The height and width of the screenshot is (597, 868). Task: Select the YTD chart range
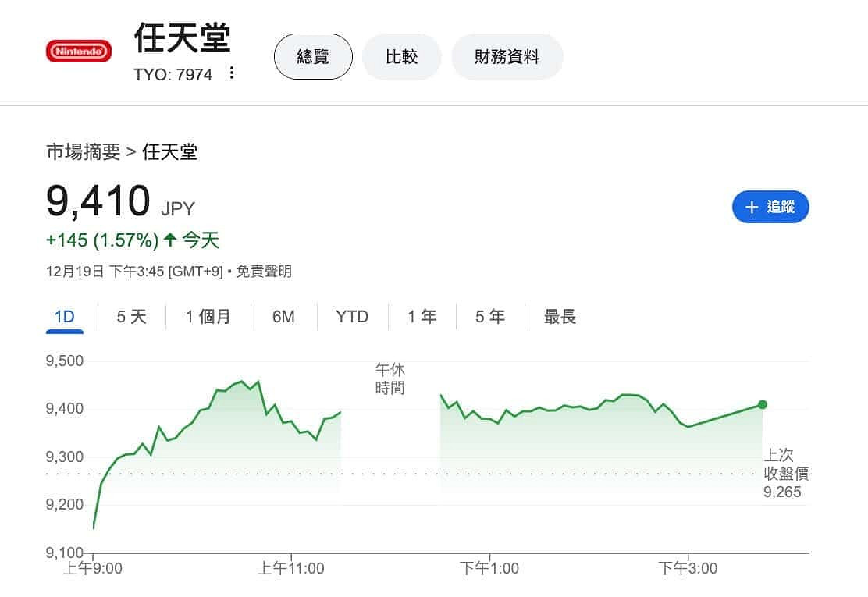point(352,317)
